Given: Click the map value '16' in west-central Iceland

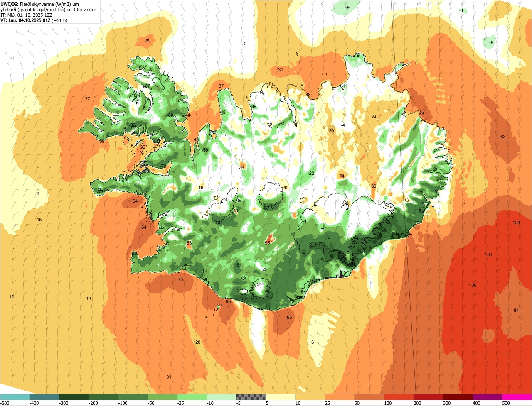Looking at the screenshot, I should coord(201,188).
